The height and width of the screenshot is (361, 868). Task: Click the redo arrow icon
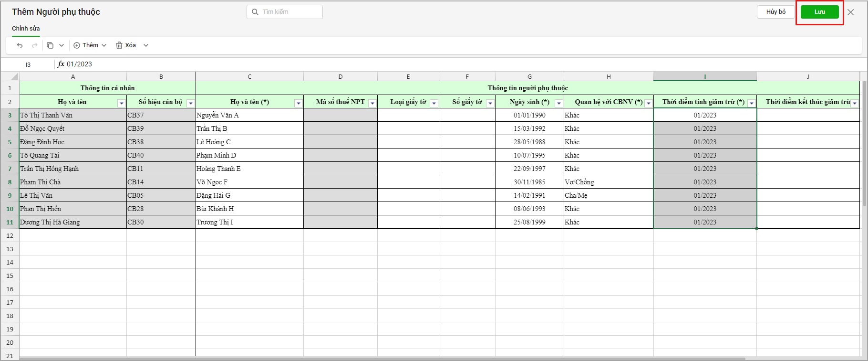point(34,45)
